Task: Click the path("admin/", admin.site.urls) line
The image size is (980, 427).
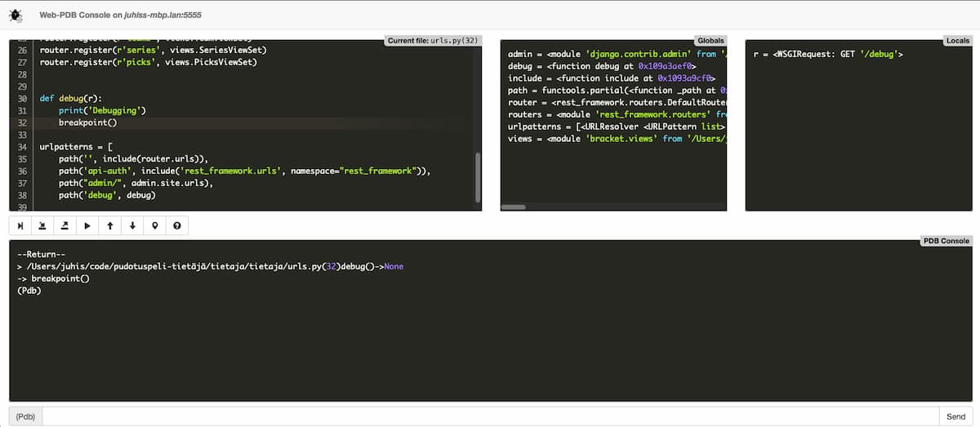Action: [x=136, y=183]
